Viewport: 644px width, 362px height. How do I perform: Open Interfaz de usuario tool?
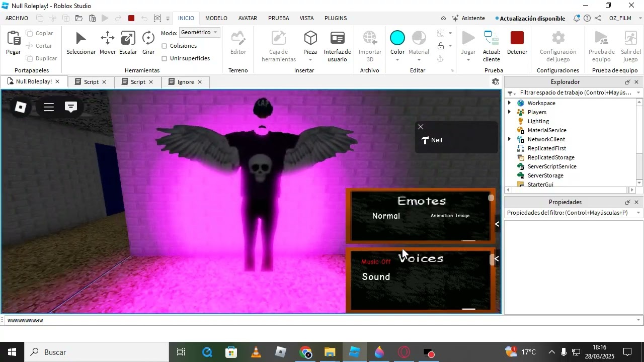pos(338,38)
